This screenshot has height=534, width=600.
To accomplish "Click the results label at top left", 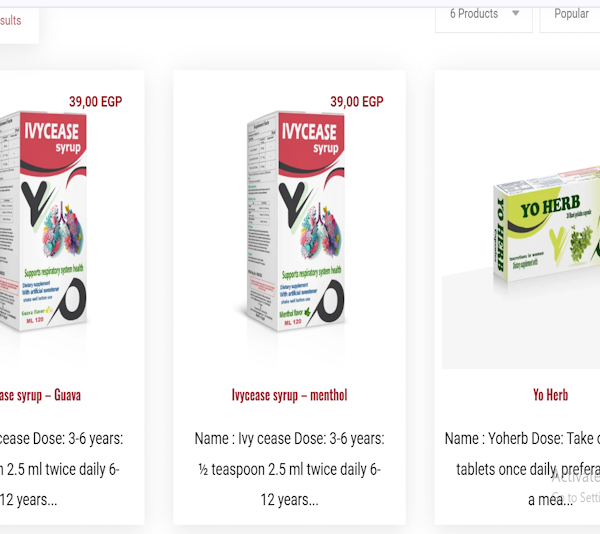I will 11,20.
